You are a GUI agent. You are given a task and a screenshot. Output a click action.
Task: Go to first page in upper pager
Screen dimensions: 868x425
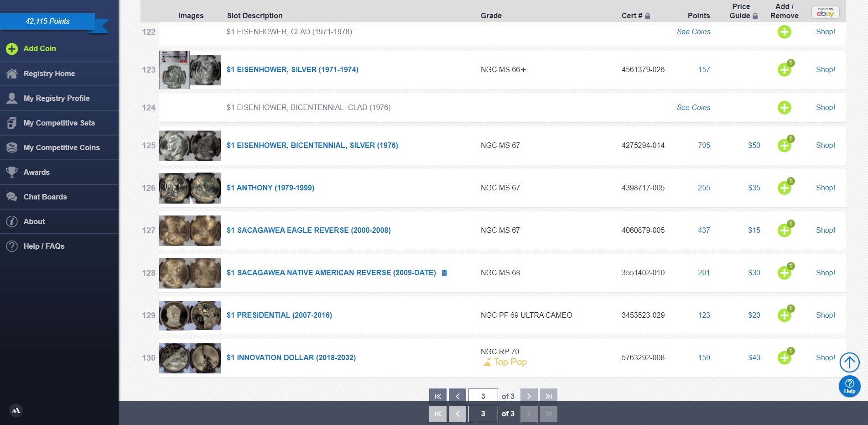[438, 395]
